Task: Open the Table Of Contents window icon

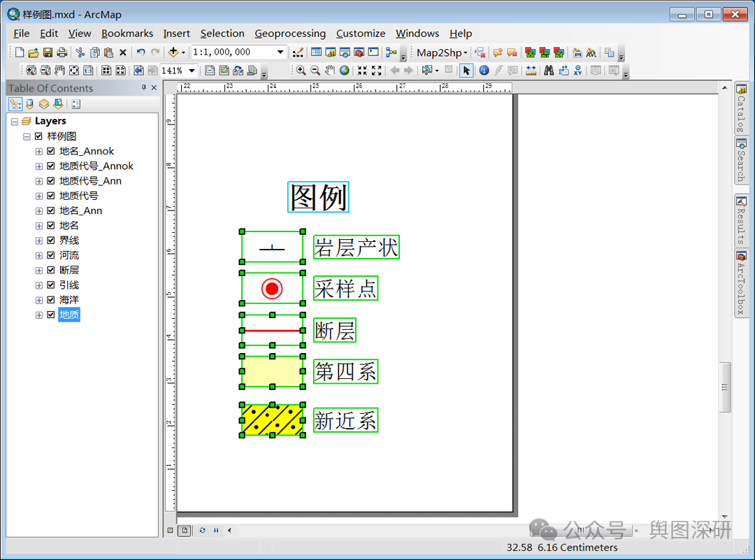Action: point(317,52)
